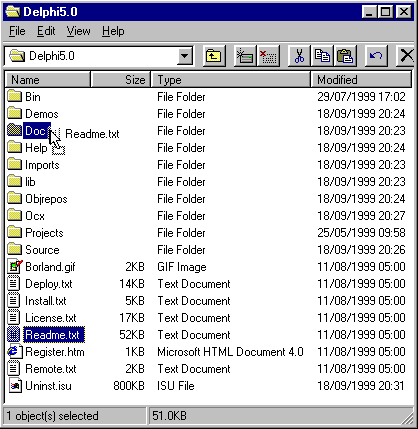Minimize the Delphi5.0 window
The image size is (418, 429).
coord(370,12)
